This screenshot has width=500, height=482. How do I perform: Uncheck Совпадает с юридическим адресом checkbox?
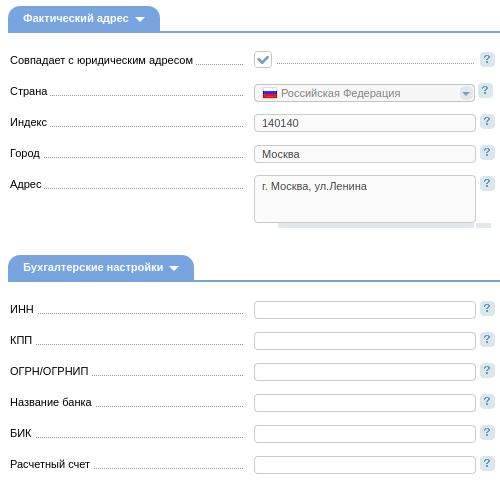coord(263,60)
